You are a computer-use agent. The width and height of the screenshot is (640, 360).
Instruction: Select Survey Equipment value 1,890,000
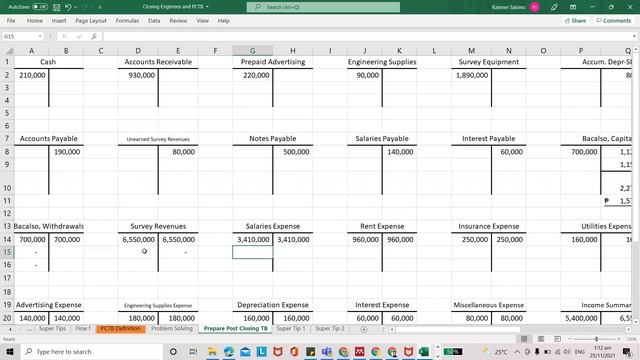pyautogui.click(x=471, y=75)
